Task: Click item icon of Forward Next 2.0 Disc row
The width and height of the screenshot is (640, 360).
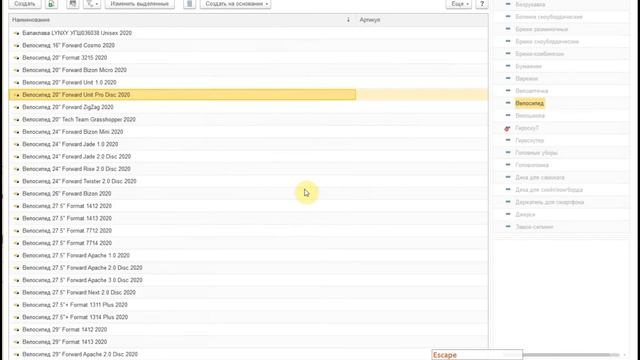Action: pos(16,293)
